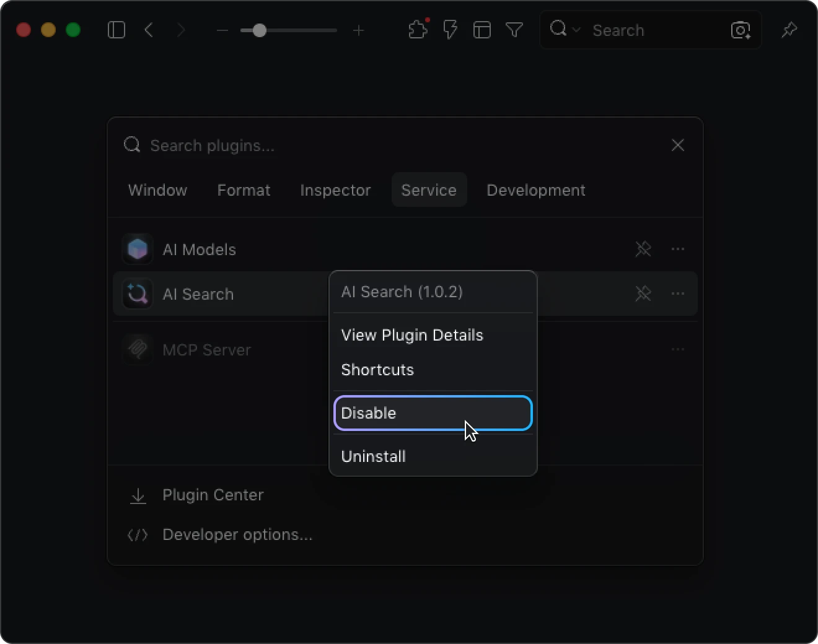Viewport: 818px width, 644px height.
Task: Click the AI Models plugin icon
Action: coord(138,250)
